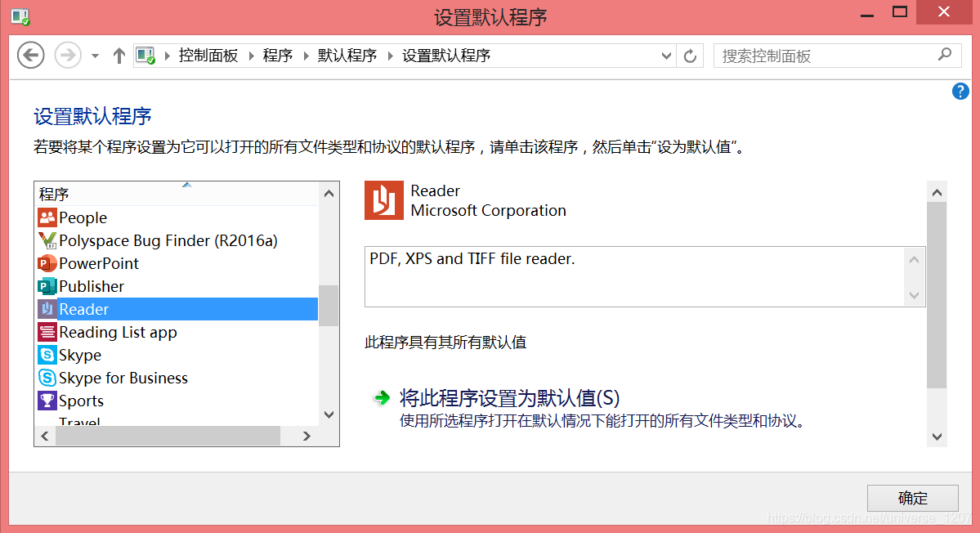Minimize the 设置默认程序 window
The width and height of the screenshot is (980, 533).
(867, 13)
